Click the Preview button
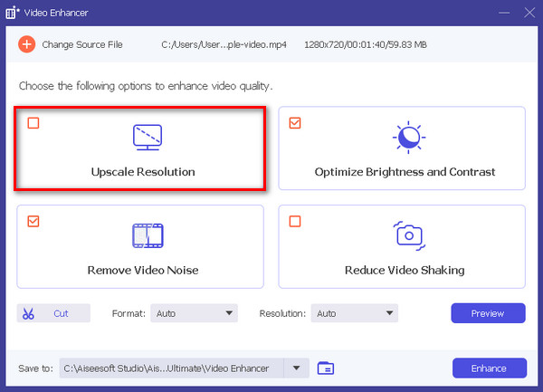The width and height of the screenshot is (543, 392). pos(488,313)
